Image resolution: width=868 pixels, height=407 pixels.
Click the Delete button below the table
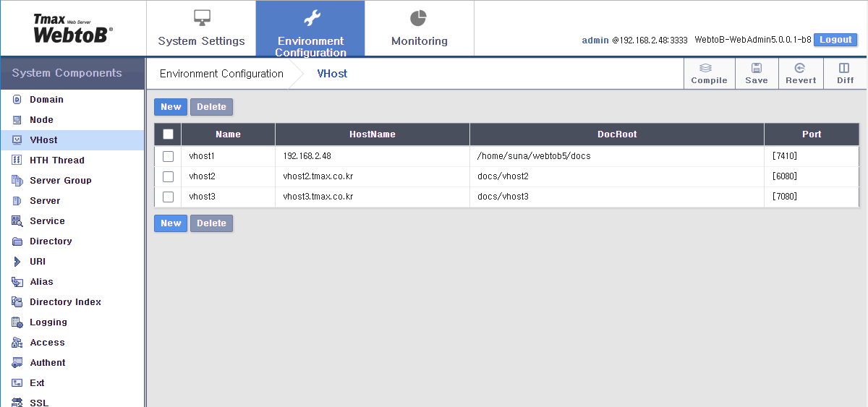tap(211, 223)
